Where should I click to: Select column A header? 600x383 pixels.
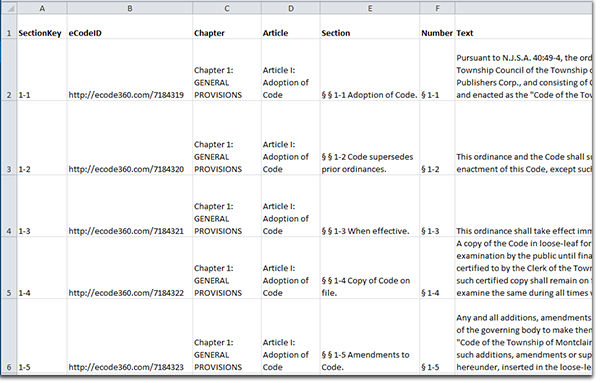pyautogui.click(x=42, y=8)
